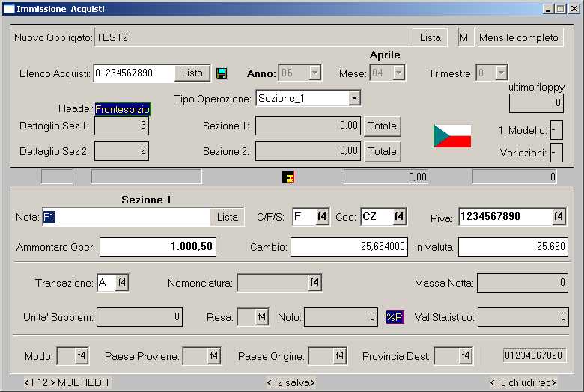Click the Val Statistico field

pos(523,317)
